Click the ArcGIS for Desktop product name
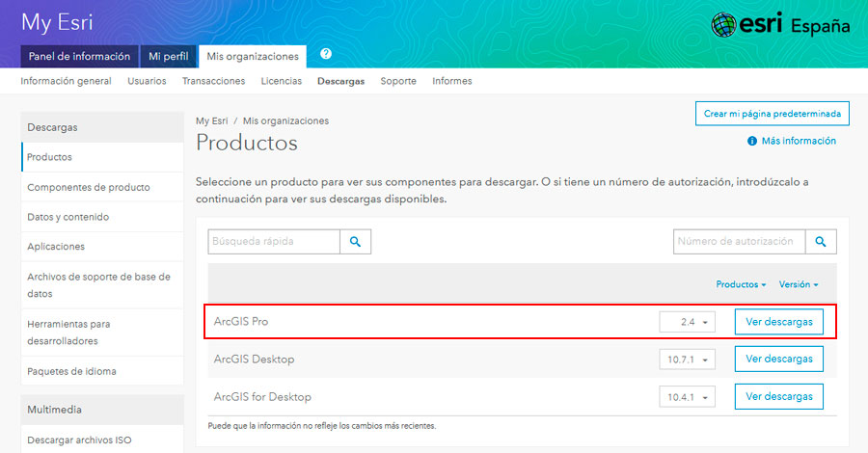Image resolution: width=868 pixels, height=453 pixels. [262, 396]
